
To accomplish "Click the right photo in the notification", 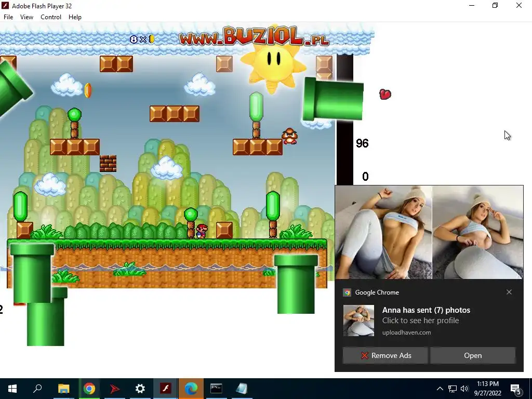I will [x=478, y=232].
